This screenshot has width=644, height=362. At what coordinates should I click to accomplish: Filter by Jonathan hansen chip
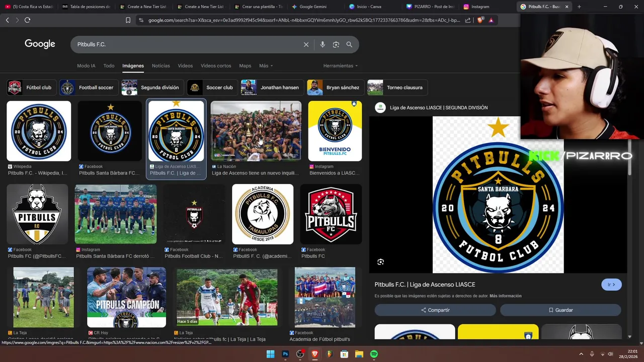pyautogui.click(x=272, y=87)
